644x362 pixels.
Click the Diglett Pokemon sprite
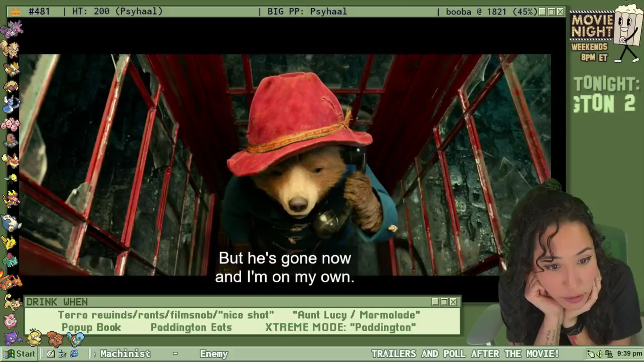tap(11, 141)
